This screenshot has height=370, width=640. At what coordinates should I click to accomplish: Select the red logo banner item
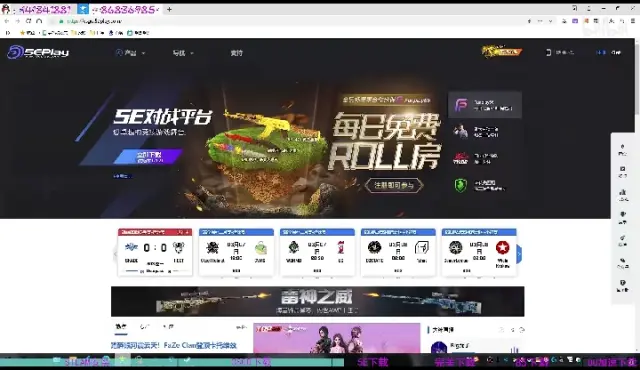tap(485, 159)
